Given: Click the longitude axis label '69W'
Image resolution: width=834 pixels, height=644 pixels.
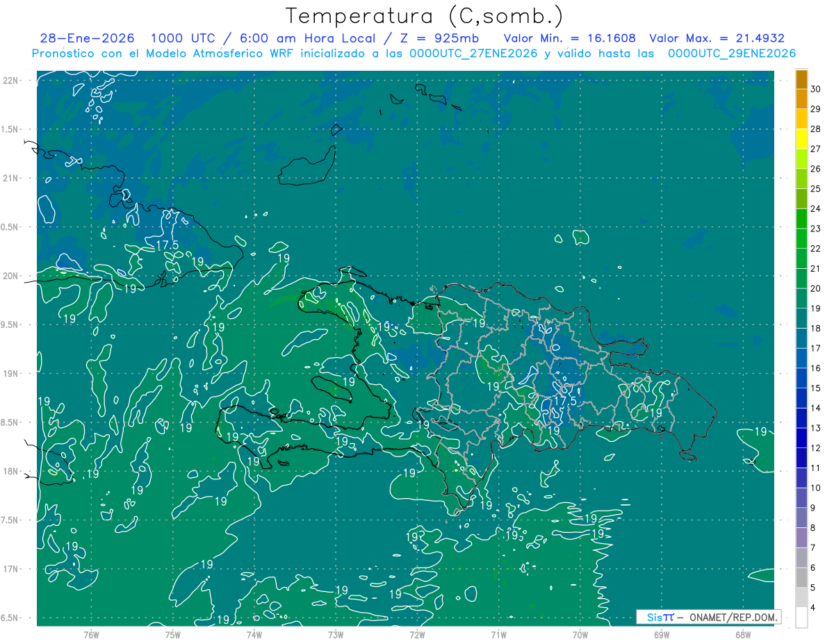Looking at the screenshot, I should point(662,634).
